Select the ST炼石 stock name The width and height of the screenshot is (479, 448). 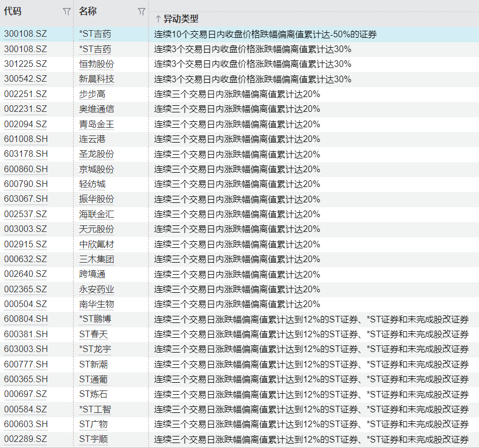click(94, 394)
